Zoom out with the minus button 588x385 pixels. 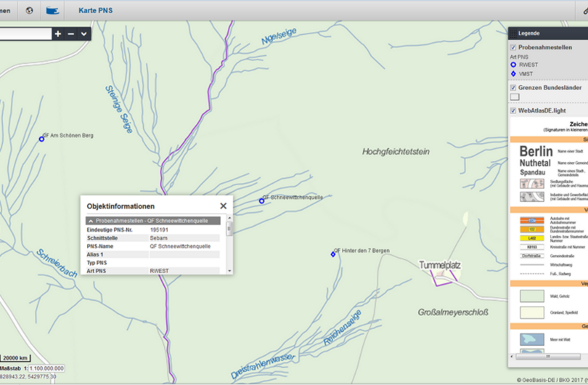[x=71, y=34]
